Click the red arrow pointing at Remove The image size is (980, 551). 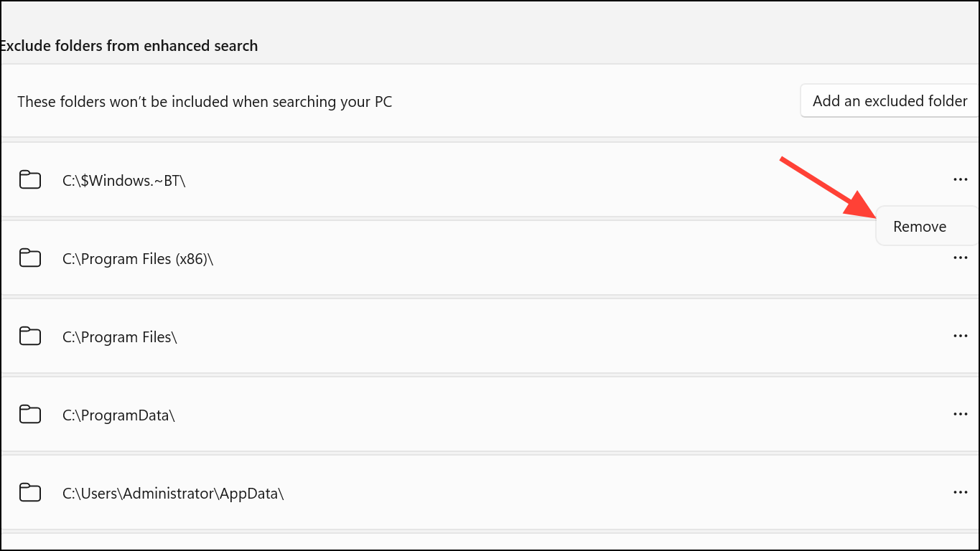click(x=829, y=186)
